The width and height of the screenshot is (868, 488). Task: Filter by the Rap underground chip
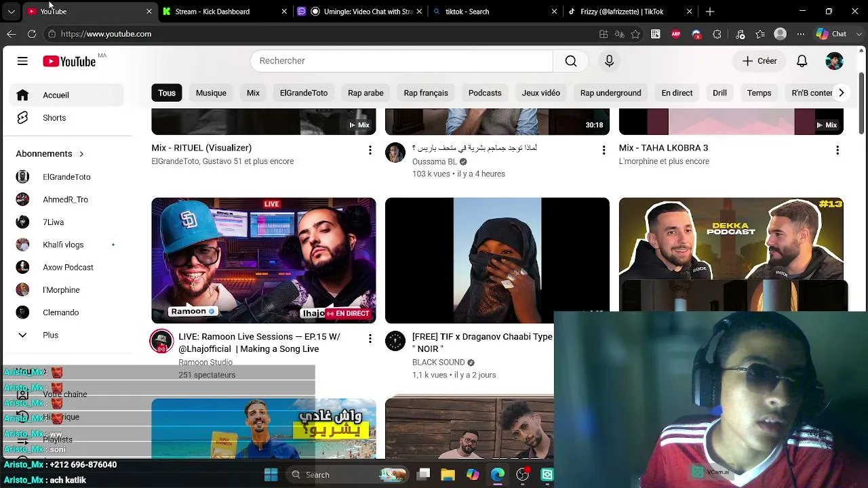coord(610,93)
